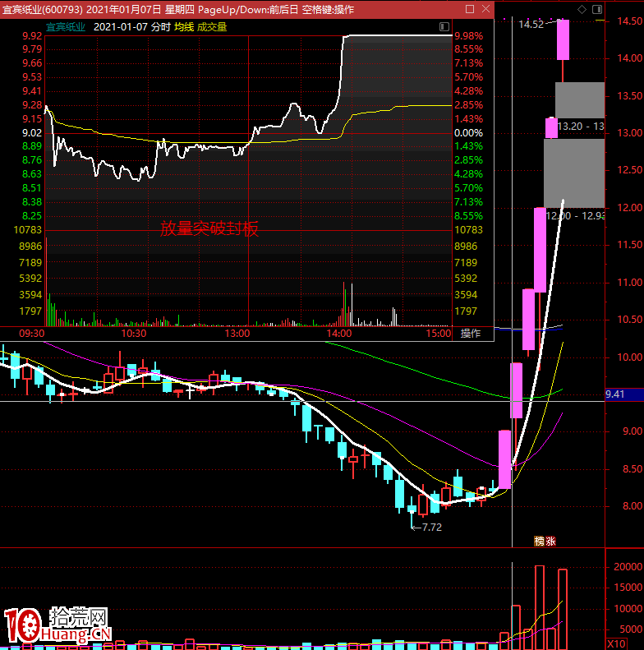This screenshot has width=644, height=650.
Task: Click the 12.00 price axis label
Action: click(x=629, y=208)
